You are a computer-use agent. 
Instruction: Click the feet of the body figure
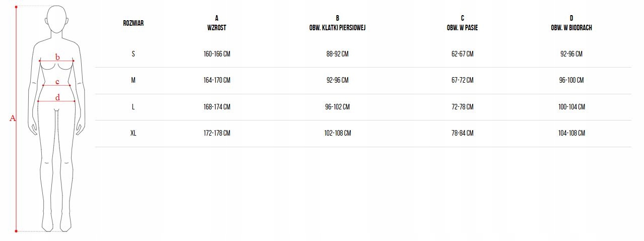(56, 224)
